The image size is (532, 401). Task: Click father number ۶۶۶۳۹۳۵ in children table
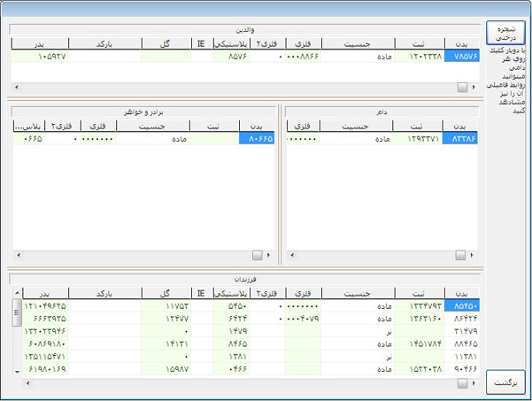[x=45, y=319]
